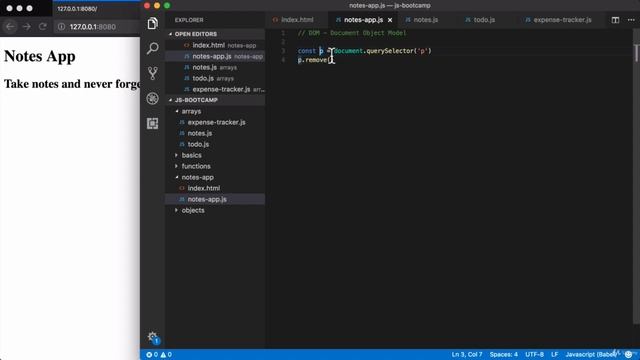Change the LF line ending setting

554,355
